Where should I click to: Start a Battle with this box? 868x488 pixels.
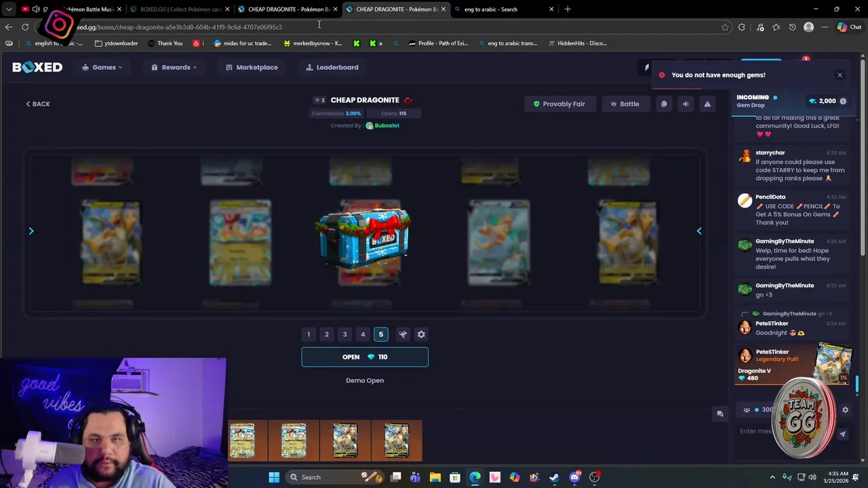point(625,104)
